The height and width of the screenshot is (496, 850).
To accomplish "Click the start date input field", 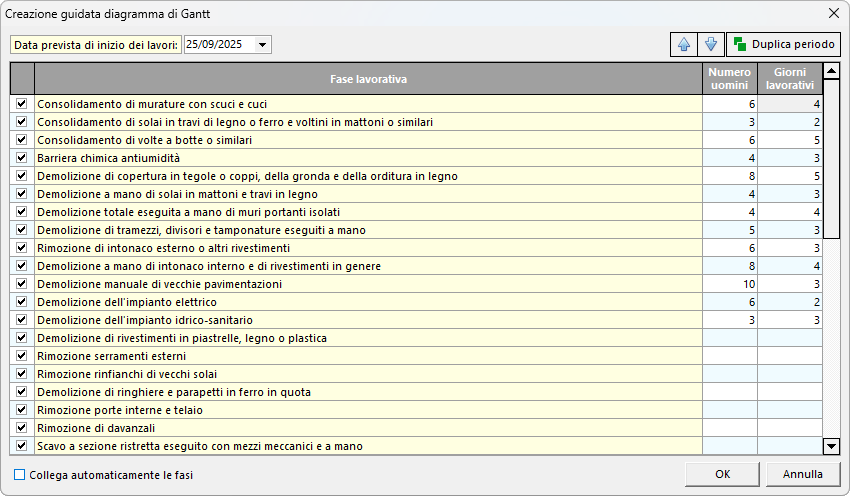I will tap(218, 45).
